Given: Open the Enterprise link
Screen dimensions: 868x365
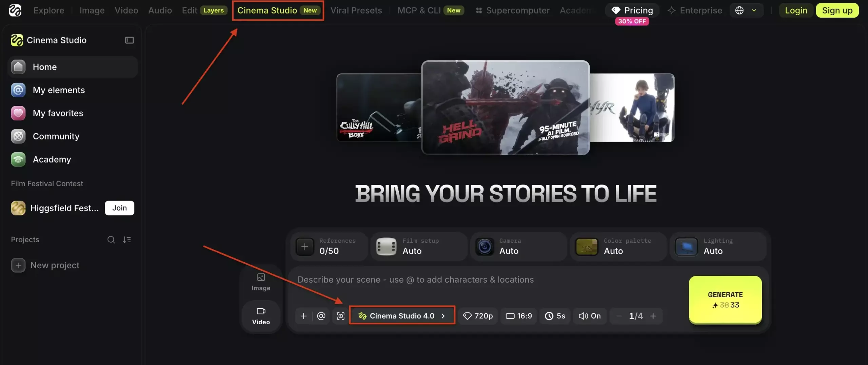Looking at the screenshot, I should click(695, 11).
